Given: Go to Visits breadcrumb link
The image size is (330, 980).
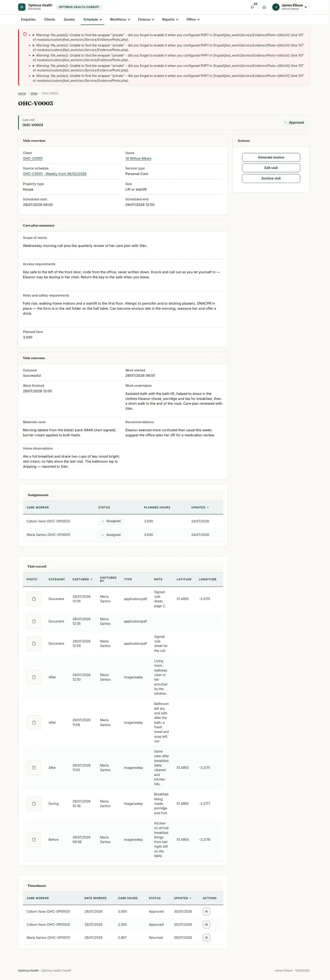Looking at the screenshot, I should [34, 93].
